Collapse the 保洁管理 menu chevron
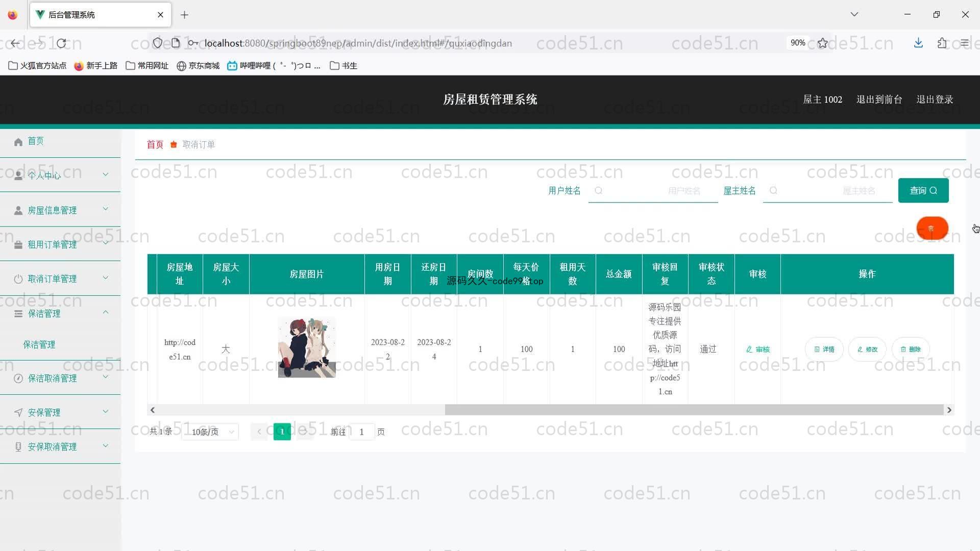 click(106, 312)
